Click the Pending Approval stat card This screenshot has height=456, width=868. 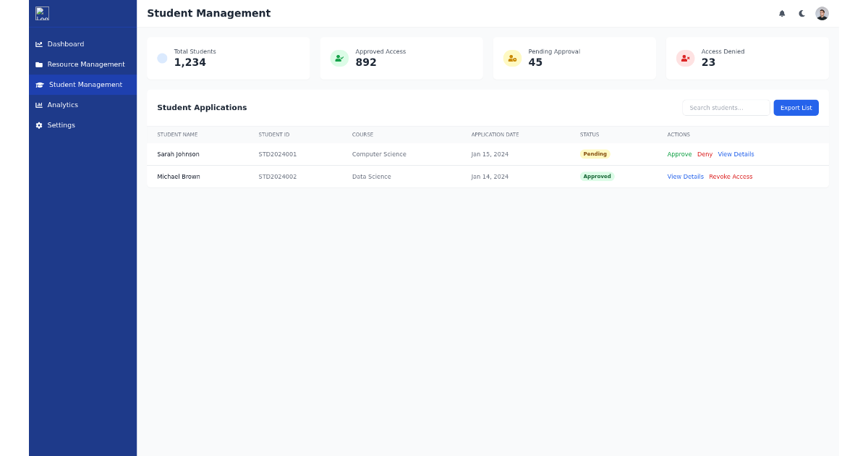(x=574, y=58)
